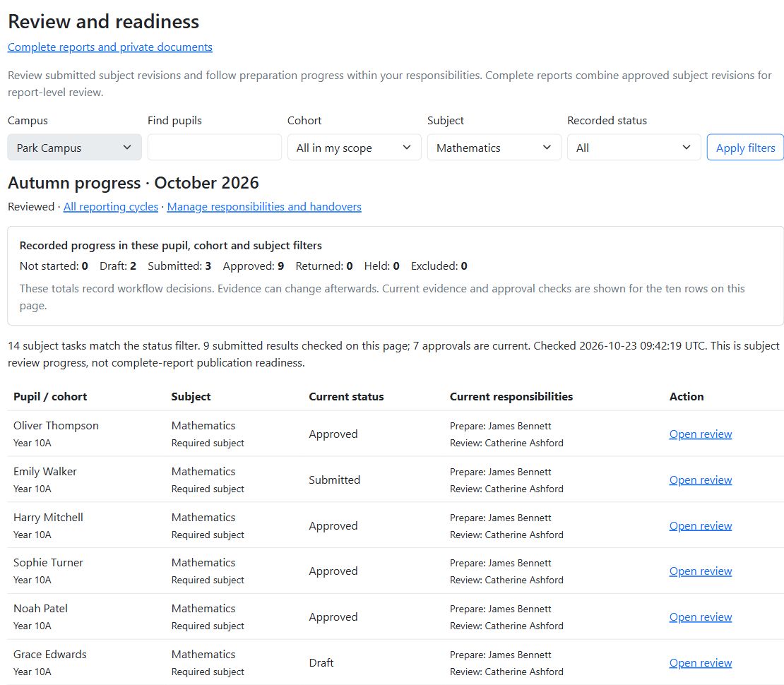784x685 pixels.
Task: Click Emily Walker's Submitted status
Action: pos(335,480)
